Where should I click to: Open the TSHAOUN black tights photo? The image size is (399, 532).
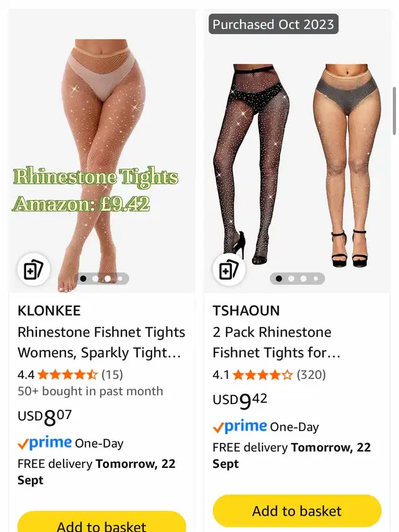pyautogui.click(x=252, y=164)
